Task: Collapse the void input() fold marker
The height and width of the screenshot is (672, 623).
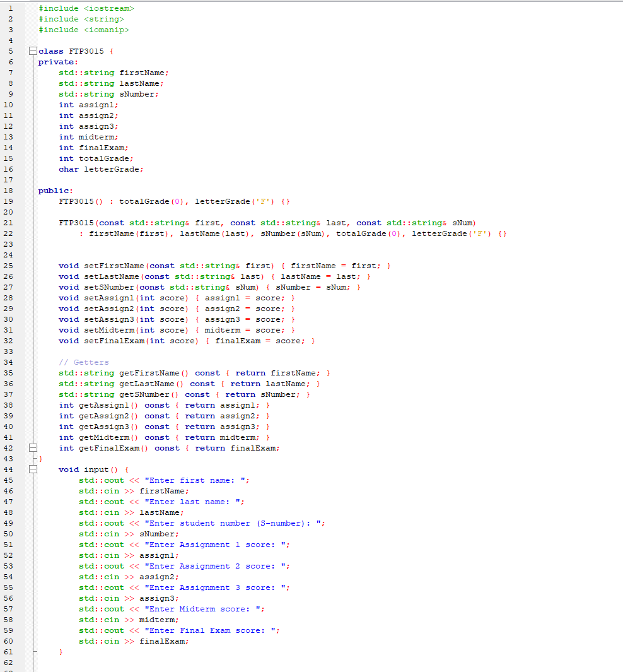Action: point(33,469)
